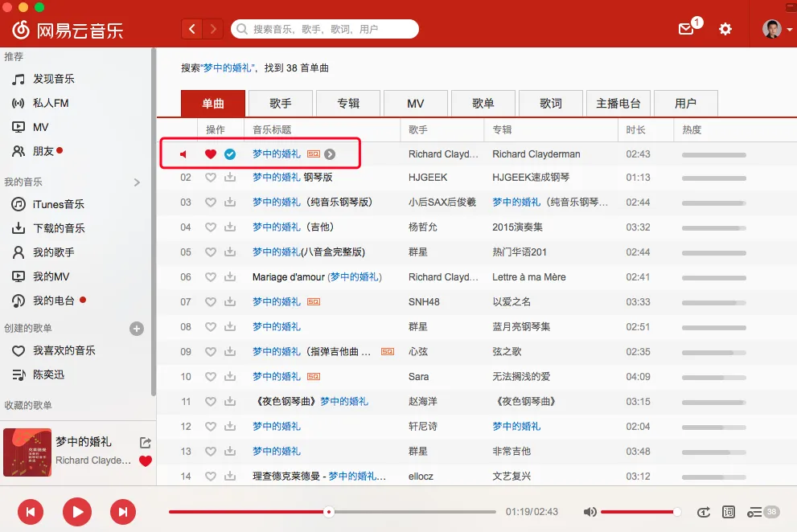Open the mail messages icon in header

pos(686,29)
